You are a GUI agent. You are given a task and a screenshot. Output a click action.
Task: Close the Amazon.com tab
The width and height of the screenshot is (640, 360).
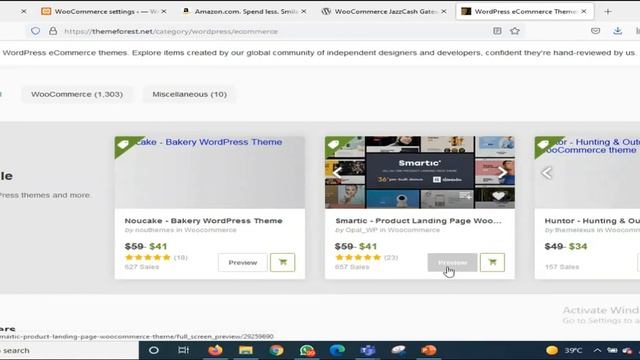coord(304,11)
